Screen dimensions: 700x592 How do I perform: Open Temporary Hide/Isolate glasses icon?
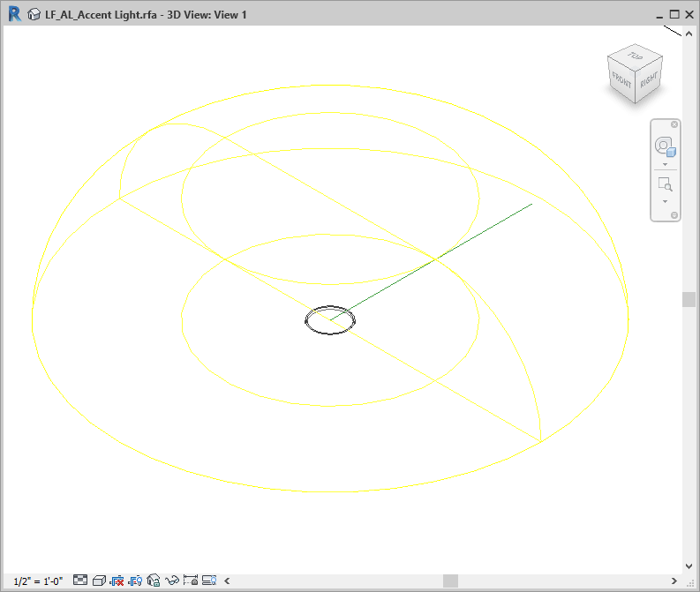172,581
